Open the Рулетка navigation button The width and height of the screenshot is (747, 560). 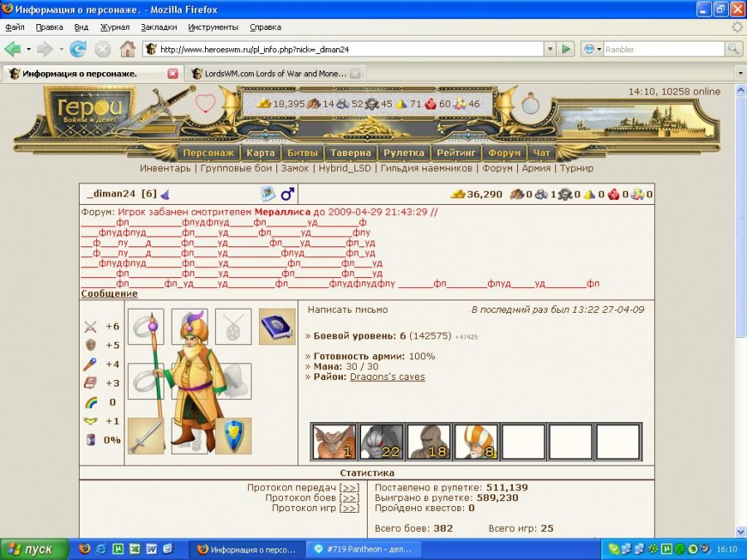(x=404, y=153)
